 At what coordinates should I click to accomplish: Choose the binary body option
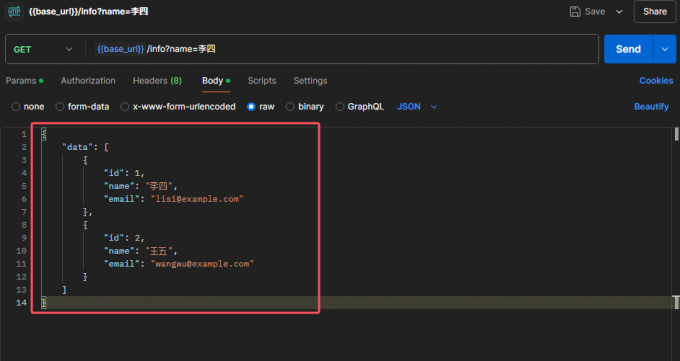point(304,107)
